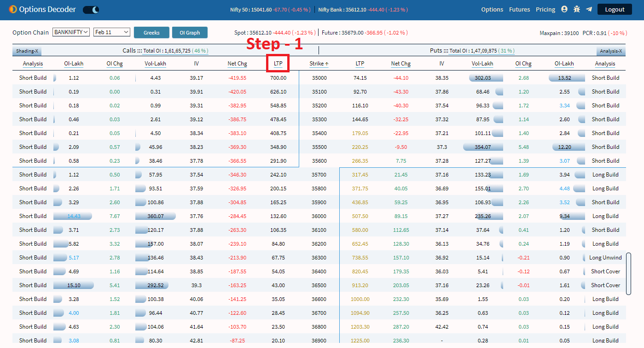This screenshot has height=348, width=644.
Task: Click call OI-Lakh value 15.10
Action: point(74,285)
